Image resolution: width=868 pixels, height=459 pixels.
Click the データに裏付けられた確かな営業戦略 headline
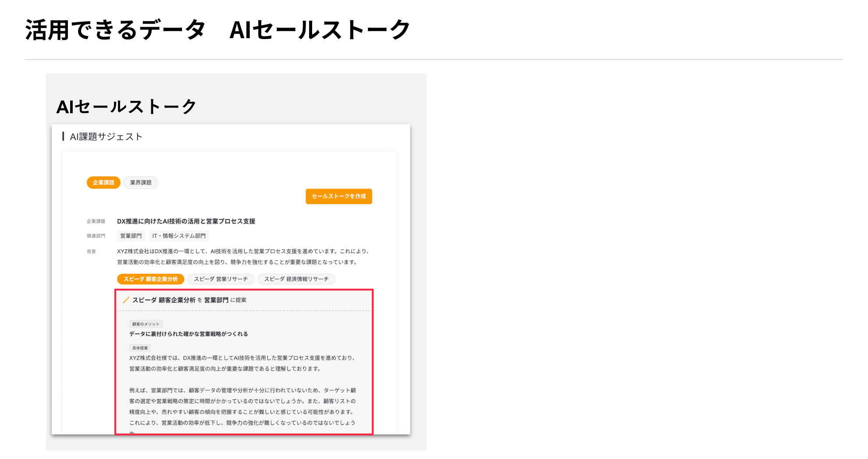189,334
